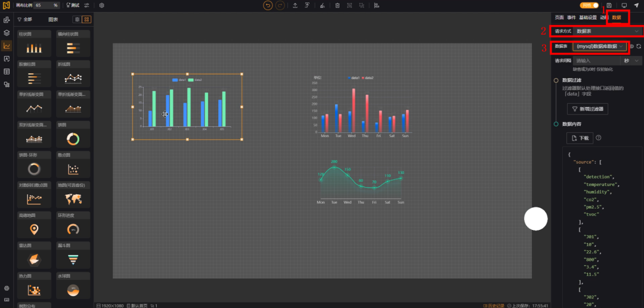The image size is (644, 308).
Task: Click the white floating circle button
Action: coord(535,219)
